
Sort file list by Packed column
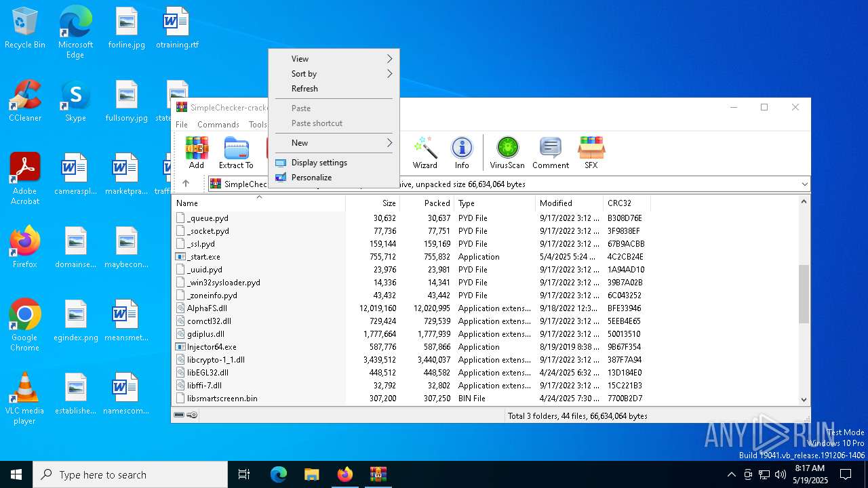pyautogui.click(x=427, y=203)
